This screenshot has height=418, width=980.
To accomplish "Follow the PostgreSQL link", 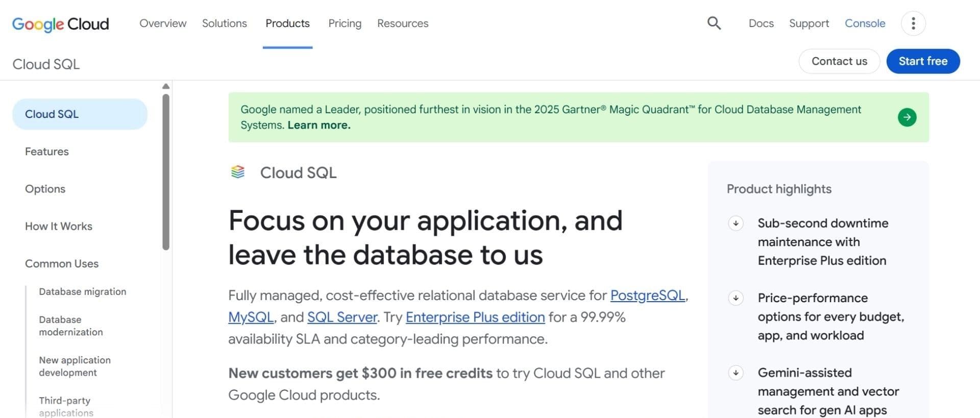I will click(x=648, y=296).
